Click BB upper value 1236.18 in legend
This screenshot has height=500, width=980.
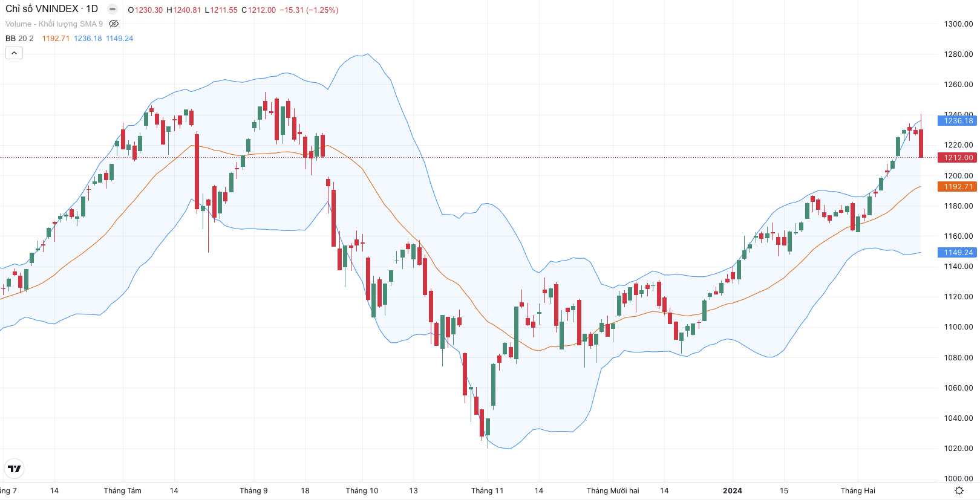coord(88,39)
